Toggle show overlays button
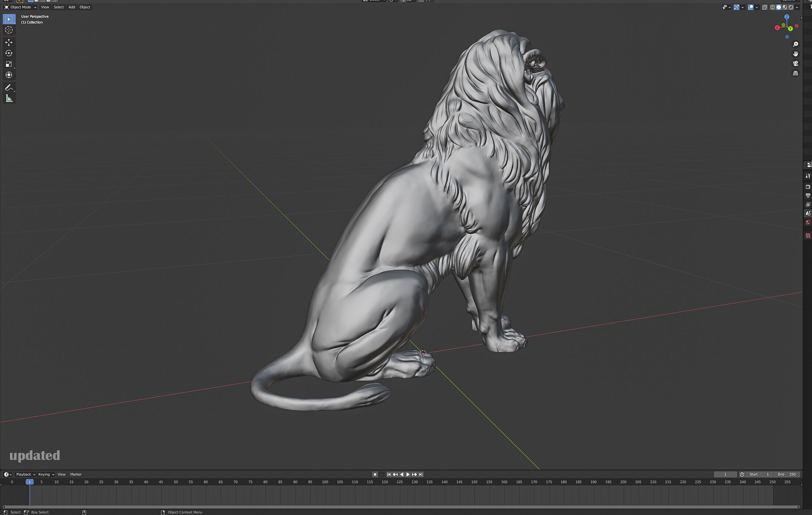The image size is (812, 515). (x=751, y=7)
